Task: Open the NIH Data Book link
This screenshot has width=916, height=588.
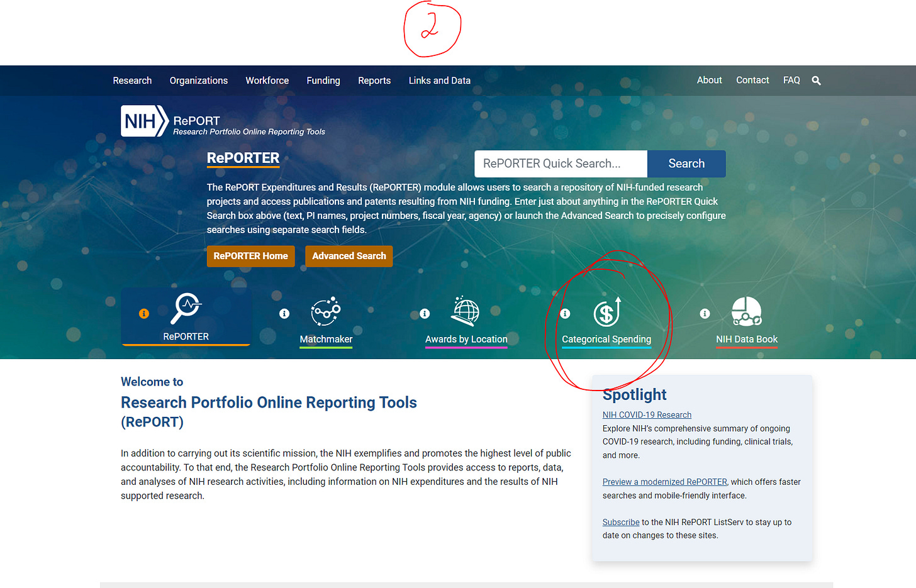Action: coord(747,339)
